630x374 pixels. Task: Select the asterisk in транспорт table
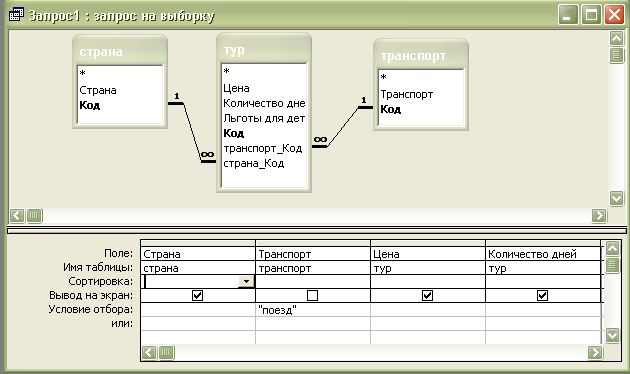pyautogui.click(x=384, y=77)
